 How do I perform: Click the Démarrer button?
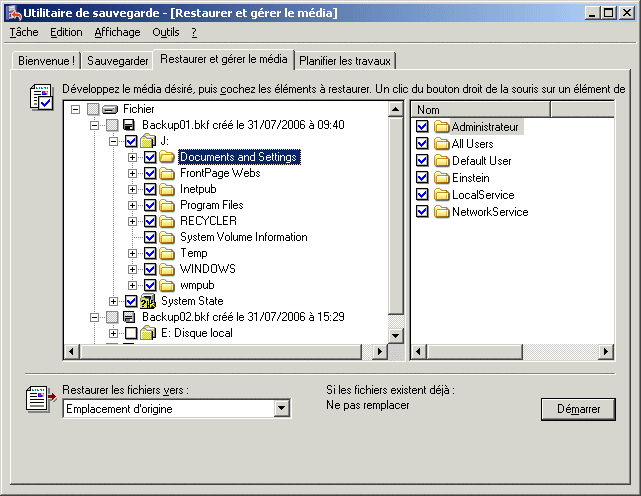pos(578,409)
